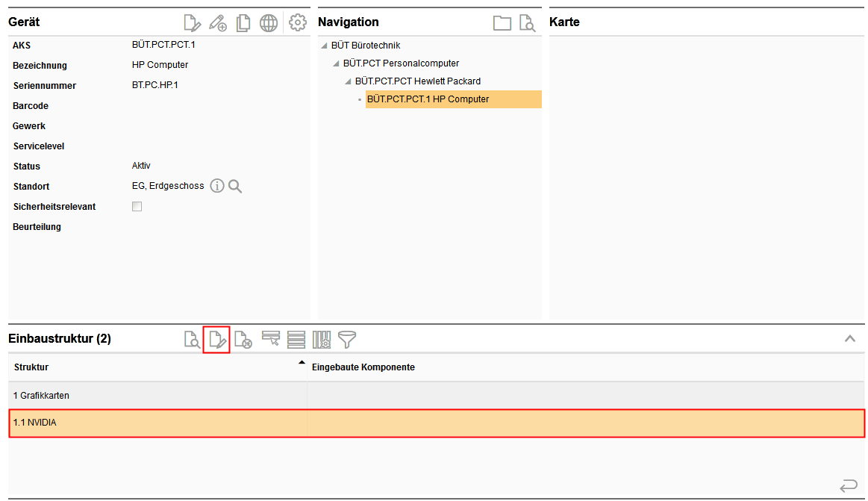Click the pencil-plus icon in Gerät header
The image size is (868, 501).
click(x=217, y=23)
